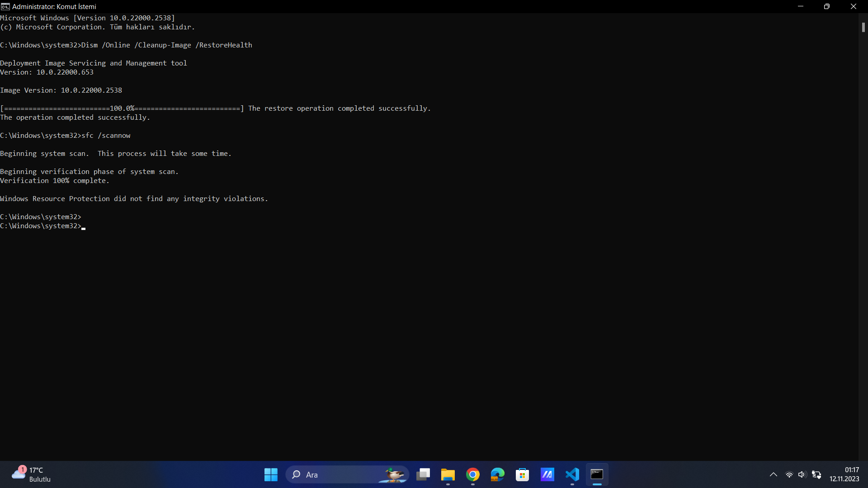Open the clock showing 01:17 12.11.2023
This screenshot has width=868, height=488.
(844, 474)
